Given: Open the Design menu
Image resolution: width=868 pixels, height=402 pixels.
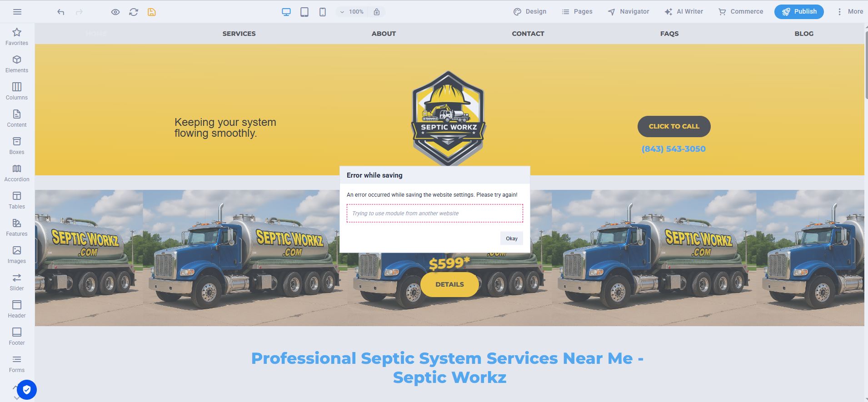Looking at the screenshot, I should (x=530, y=12).
